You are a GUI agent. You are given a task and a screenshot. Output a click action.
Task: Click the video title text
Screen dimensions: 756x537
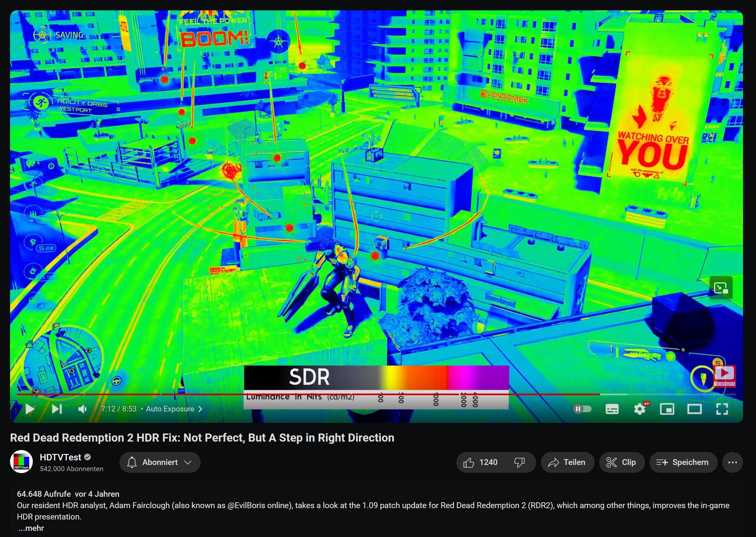point(202,438)
